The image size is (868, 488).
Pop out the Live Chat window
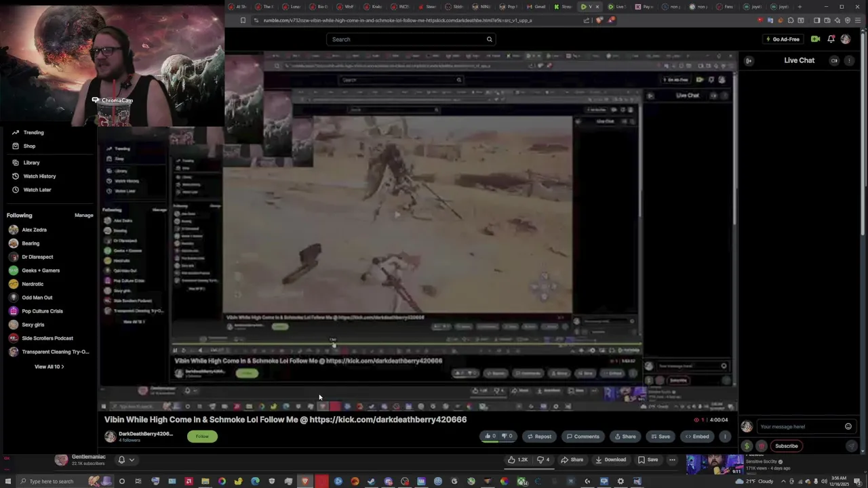pyautogui.click(x=835, y=60)
